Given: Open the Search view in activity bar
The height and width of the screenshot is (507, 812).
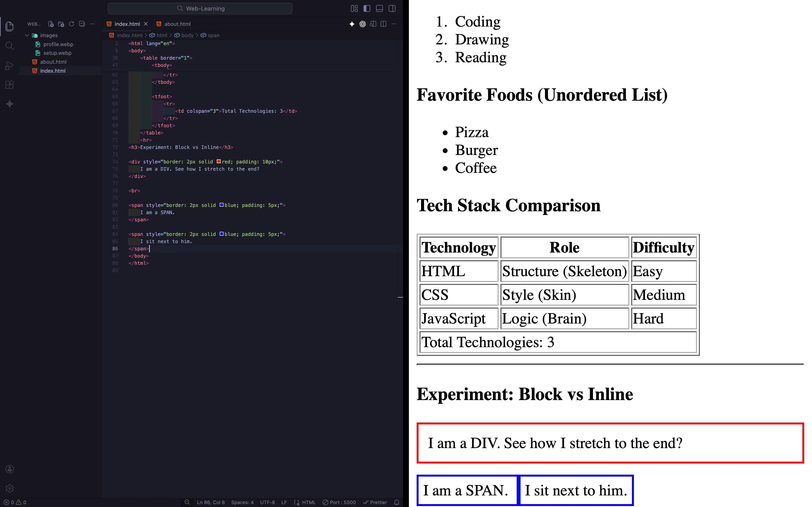Looking at the screenshot, I should (9, 46).
